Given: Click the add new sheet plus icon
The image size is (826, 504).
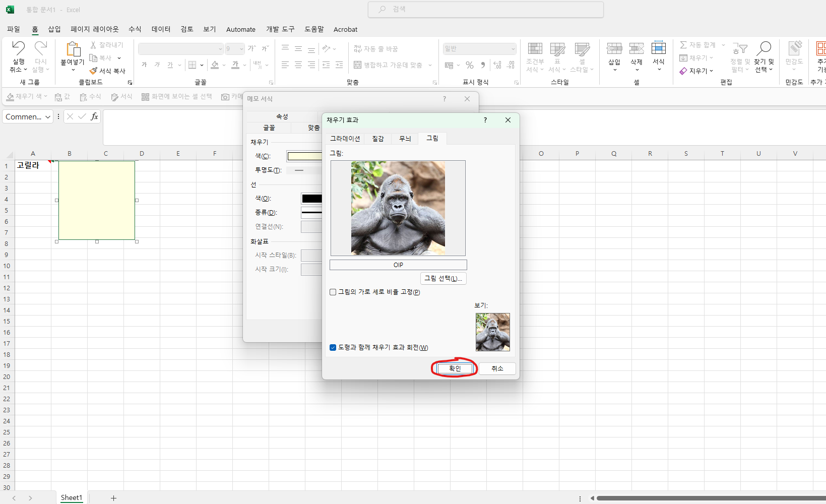Looking at the screenshot, I should tap(114, 498).
